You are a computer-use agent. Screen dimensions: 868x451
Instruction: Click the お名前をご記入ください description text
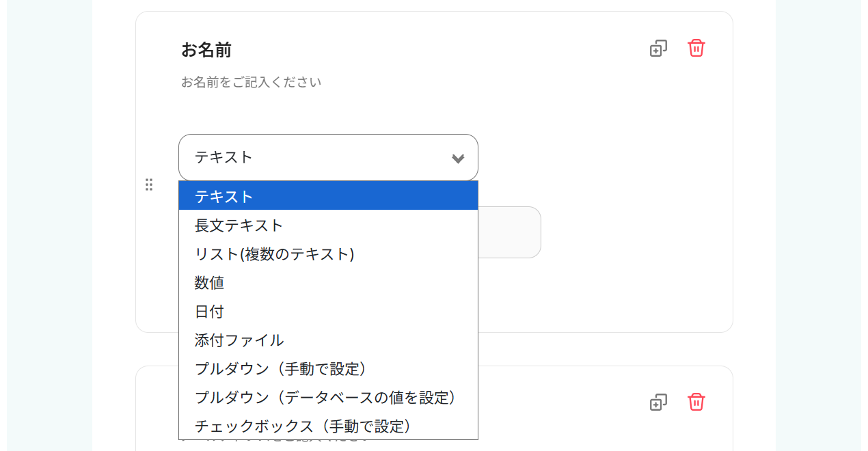coord(251,83)
